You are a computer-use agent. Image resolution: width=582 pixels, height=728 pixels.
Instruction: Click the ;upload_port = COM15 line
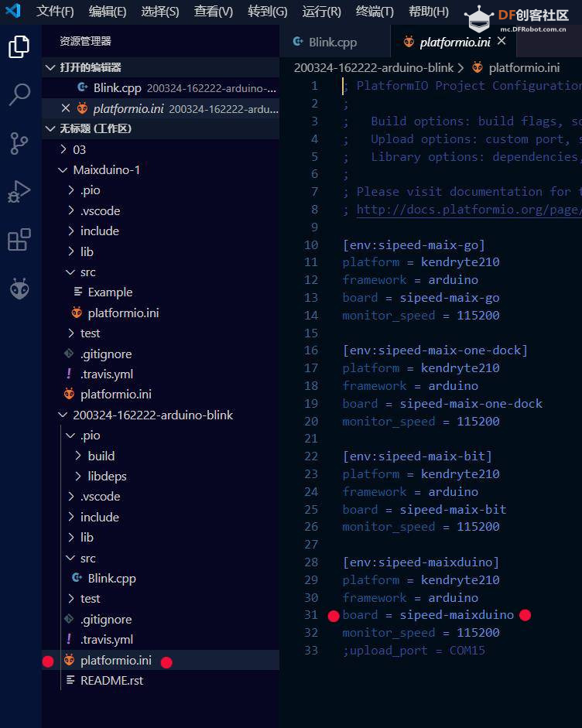coord(414,650)
